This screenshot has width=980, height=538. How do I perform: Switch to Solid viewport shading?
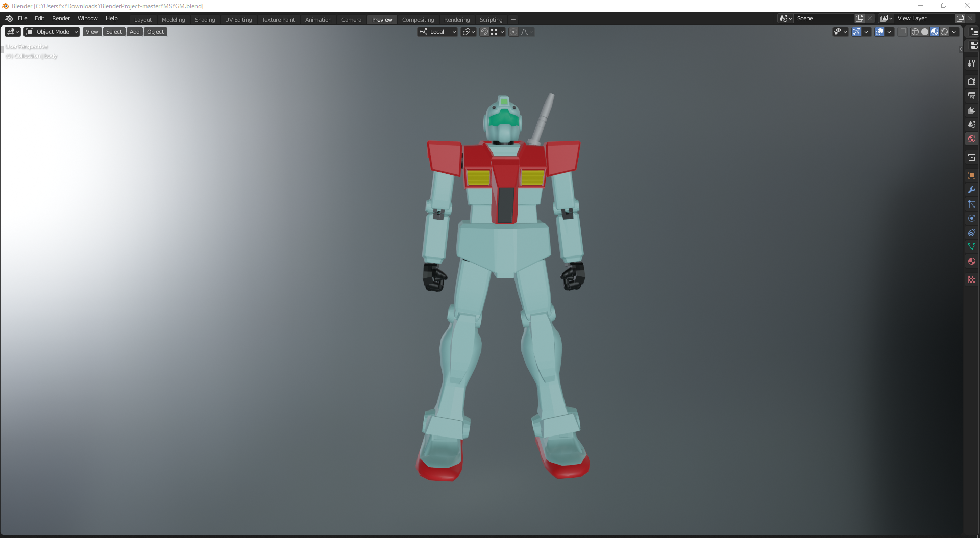[925, 32]
